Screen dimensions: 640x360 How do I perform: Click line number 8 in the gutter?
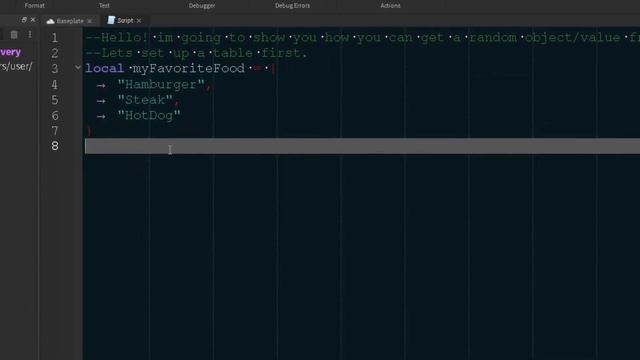tap(55, 146)
